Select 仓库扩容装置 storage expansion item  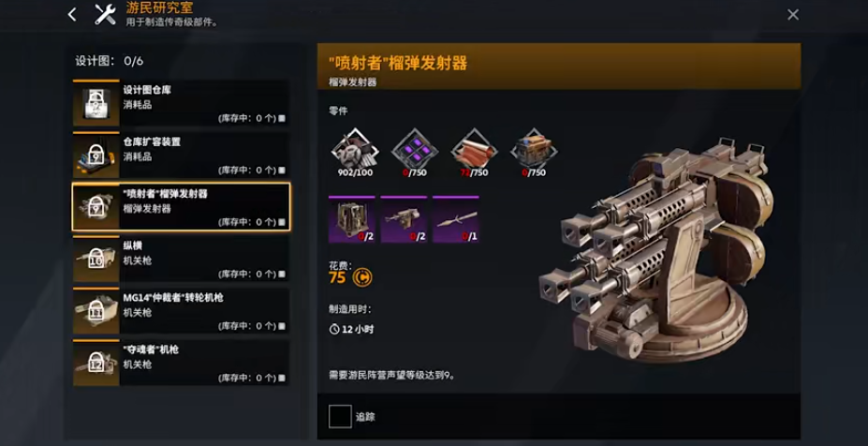[x=181, y=156]
